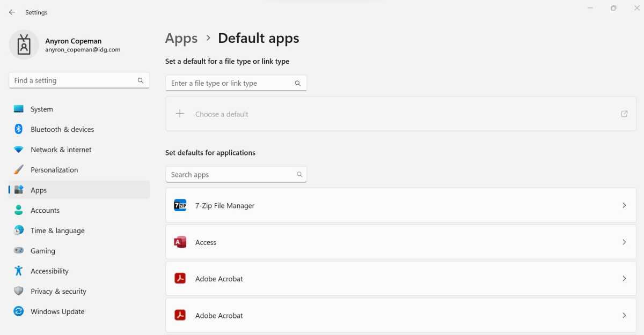Image resolution: width=644 pixels, height=335 pixels.
Task: Click the Apps breadcrumb link
Action: (181, 39)
